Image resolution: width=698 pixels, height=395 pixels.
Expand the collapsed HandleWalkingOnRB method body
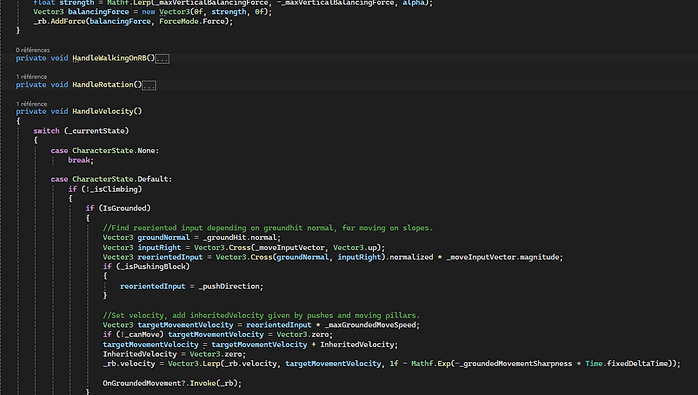162,59
